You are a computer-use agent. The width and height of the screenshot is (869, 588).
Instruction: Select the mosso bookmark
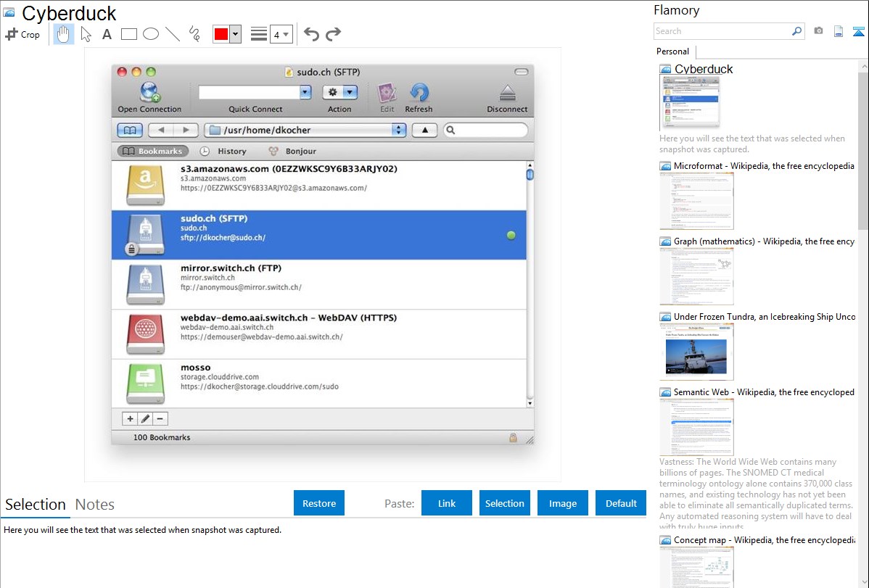(x=318, y=384)
